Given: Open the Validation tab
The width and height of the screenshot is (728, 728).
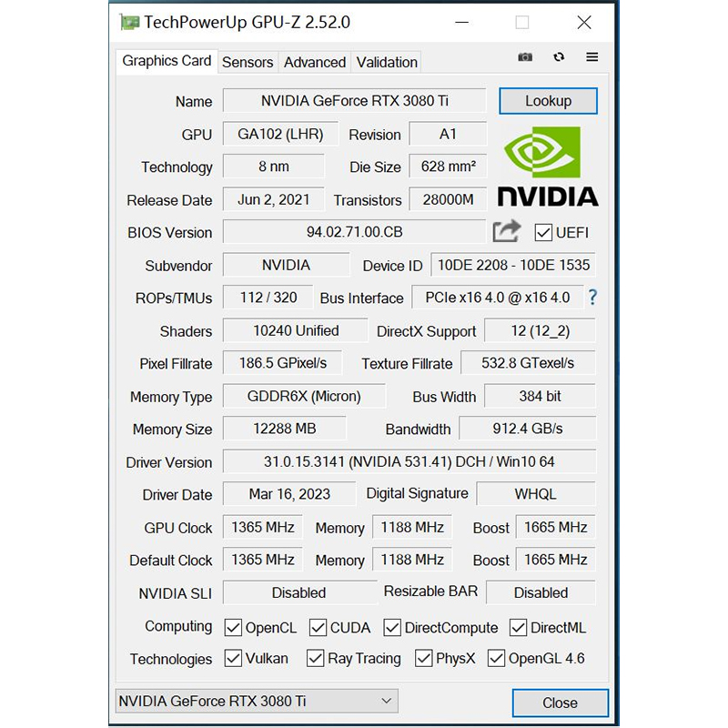Looking at the screenshot, I should coord(387,62).
